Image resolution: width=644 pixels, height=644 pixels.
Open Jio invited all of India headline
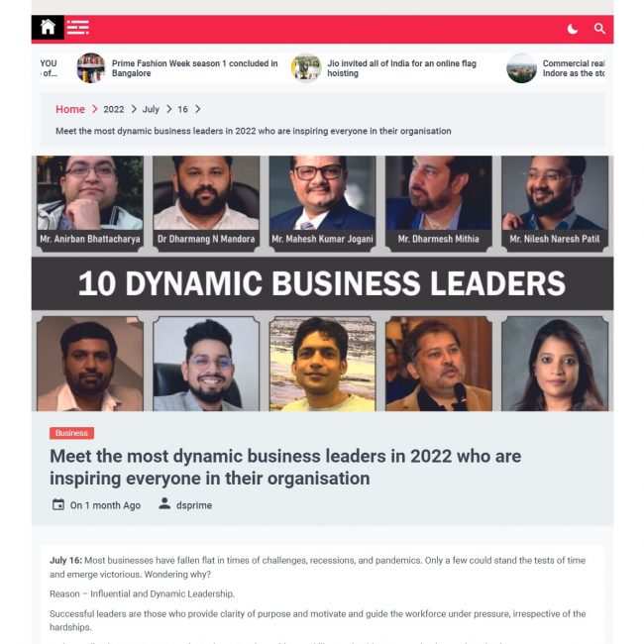coord(401,68)
